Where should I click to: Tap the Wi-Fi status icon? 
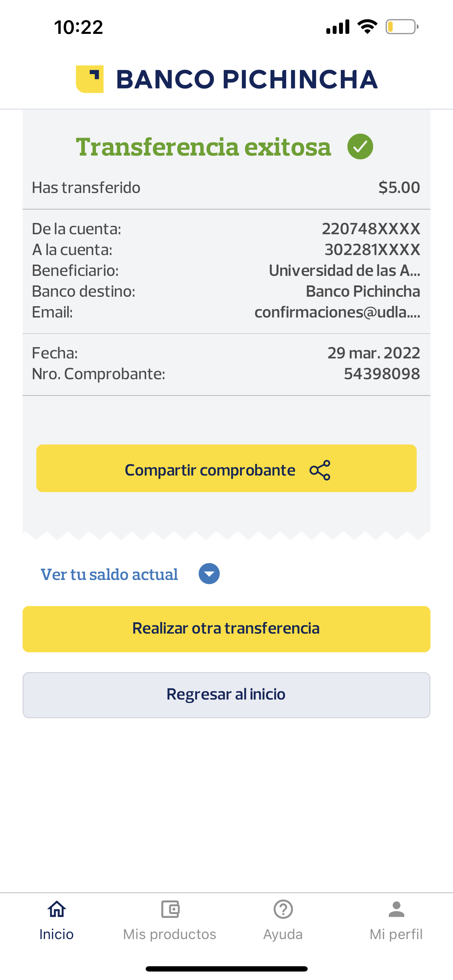click(x=367, y=26)
